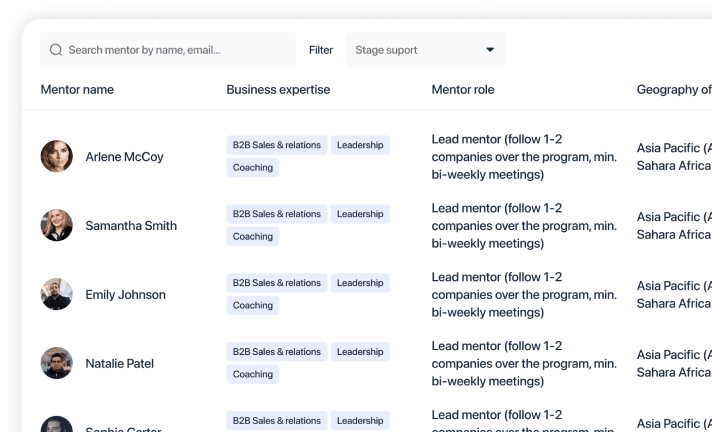Click Emily Johnson's Coaching tag
Screen dimensions: 712x432
click(x=253, y=306)
